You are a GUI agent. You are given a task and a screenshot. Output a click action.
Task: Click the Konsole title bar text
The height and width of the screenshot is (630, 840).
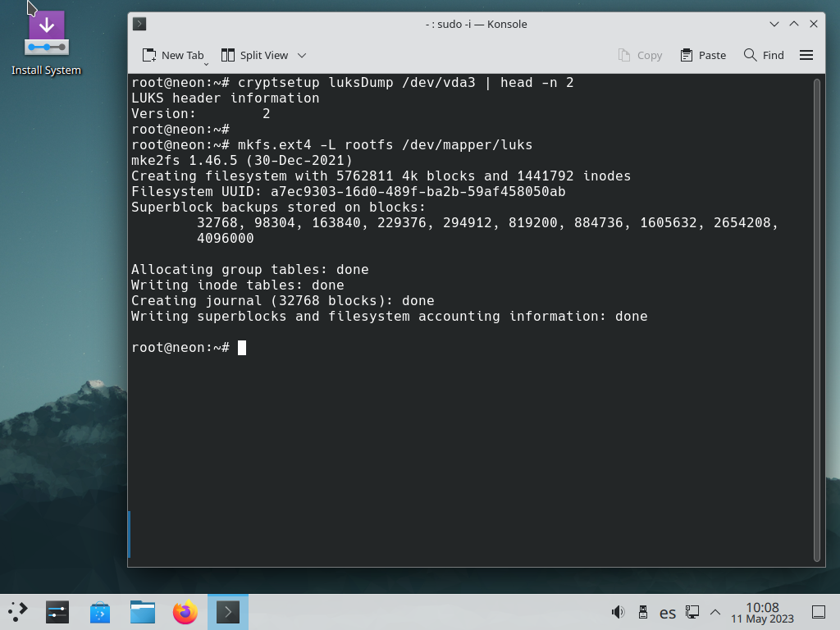477,24
